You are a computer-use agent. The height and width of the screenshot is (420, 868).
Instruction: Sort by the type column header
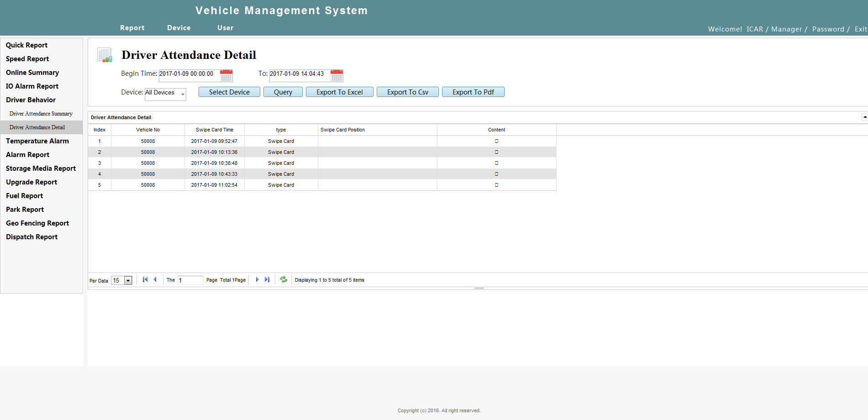pos(281,130)
